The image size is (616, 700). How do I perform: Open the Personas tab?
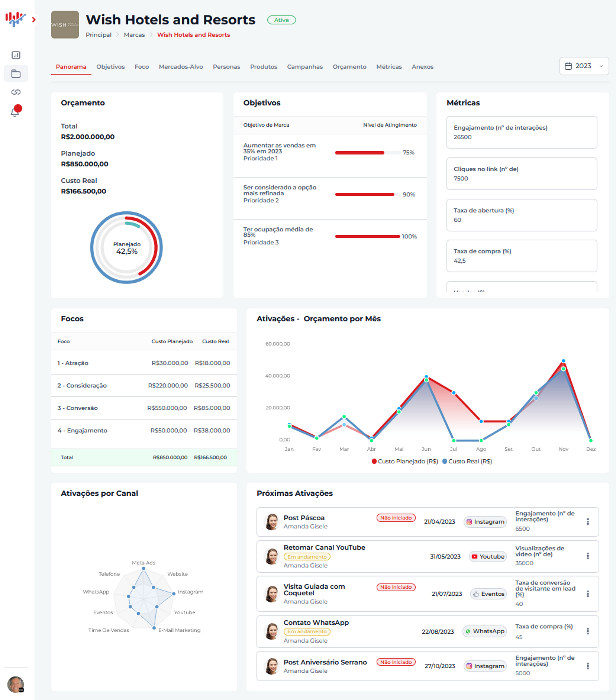[226, 67]
